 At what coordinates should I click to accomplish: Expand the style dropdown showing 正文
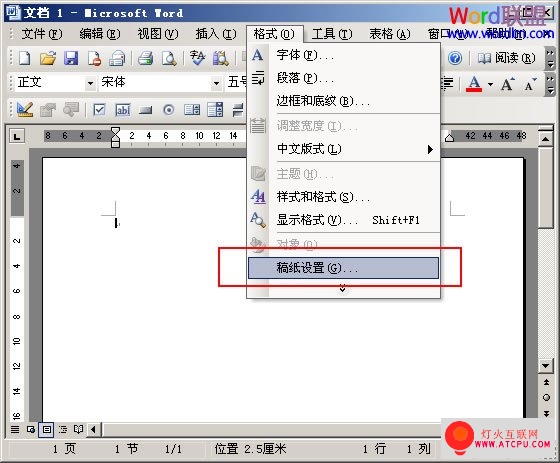point(90,83)
